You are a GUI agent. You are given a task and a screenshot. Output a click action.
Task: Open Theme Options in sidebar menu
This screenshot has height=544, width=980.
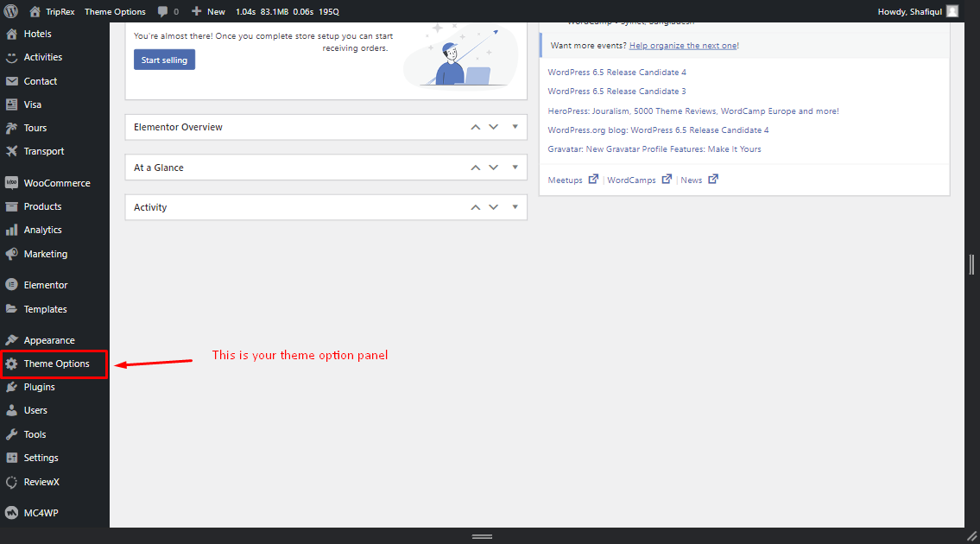pos(54,364)
